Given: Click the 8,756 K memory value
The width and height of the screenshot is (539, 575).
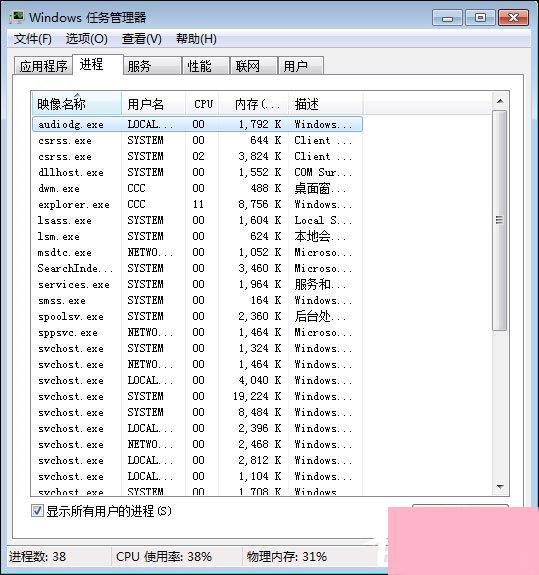Looking at the screenshot, I should [x=260, y=204].
